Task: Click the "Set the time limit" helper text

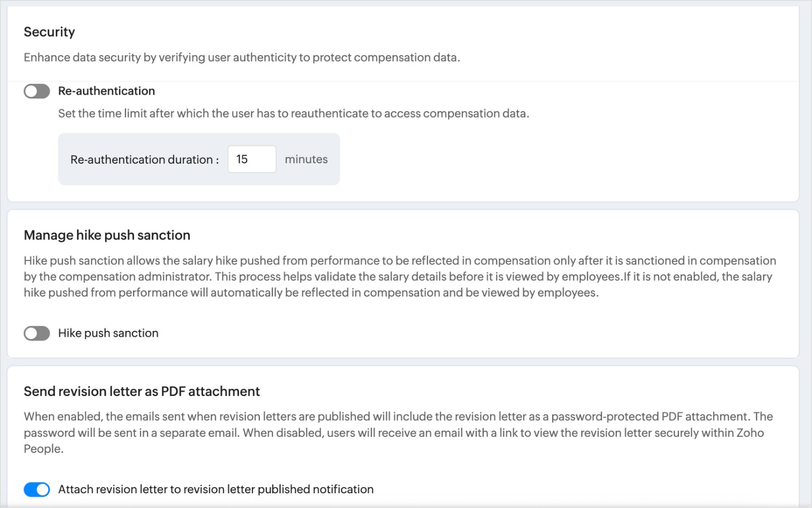Action: coord(293,114)
